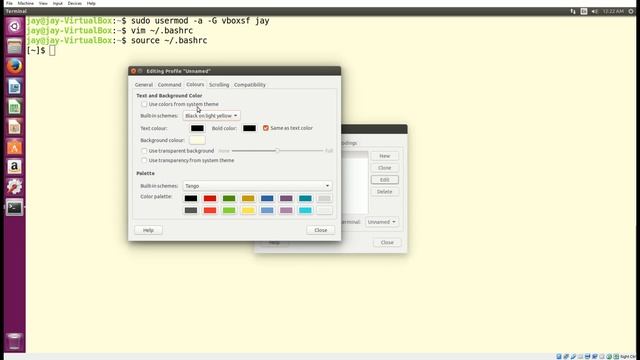Open the Trash in the launcher
This screenshot has height=360, width=640.
tap(14, 341)
